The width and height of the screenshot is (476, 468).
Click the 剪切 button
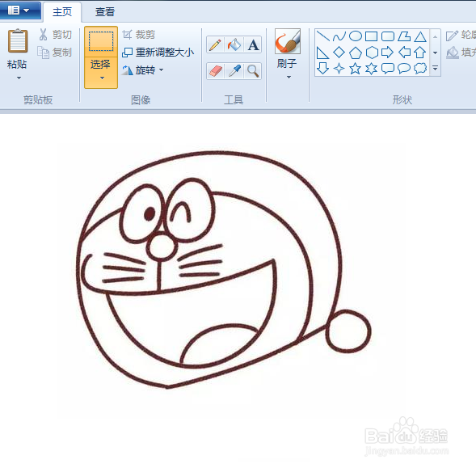[x=55, y=35]
